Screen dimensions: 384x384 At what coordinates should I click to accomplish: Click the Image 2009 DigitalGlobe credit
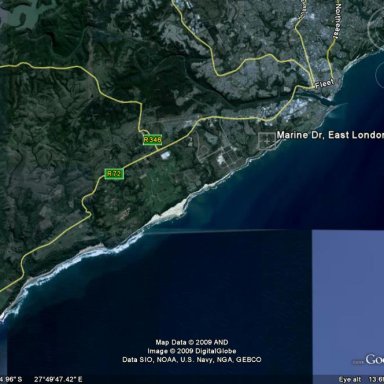tap(192, 351)
